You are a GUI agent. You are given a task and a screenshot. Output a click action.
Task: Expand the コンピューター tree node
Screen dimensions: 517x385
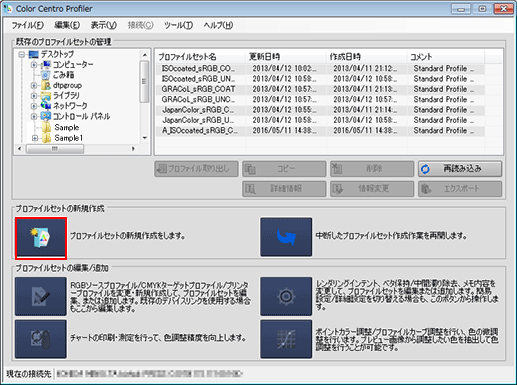tap(34, 65)
